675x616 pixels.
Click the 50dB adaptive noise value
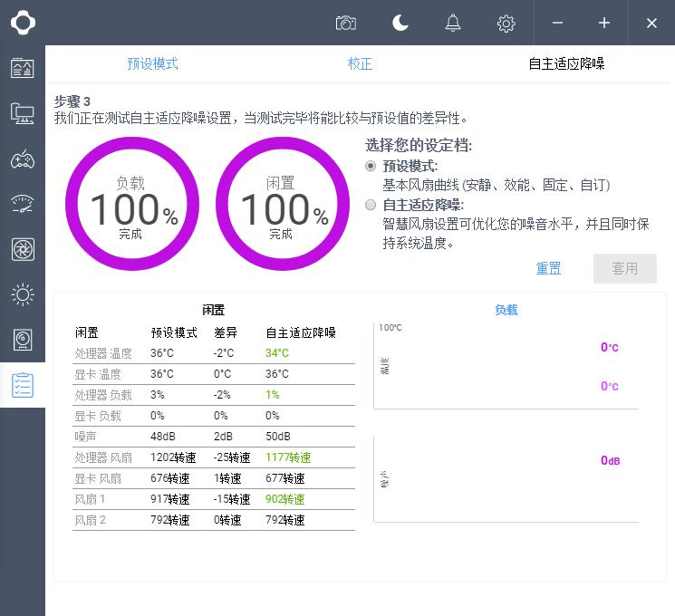point(278,437)
